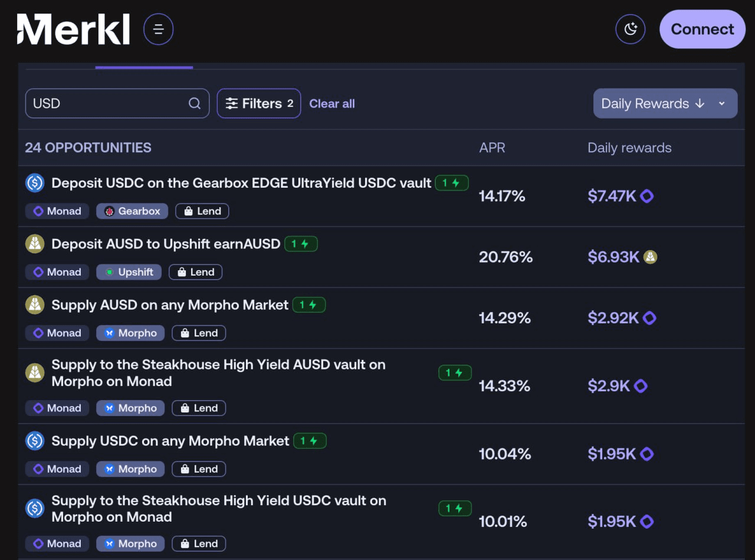Sort by APR column header
755x560 pixels.
coord(492,148)
